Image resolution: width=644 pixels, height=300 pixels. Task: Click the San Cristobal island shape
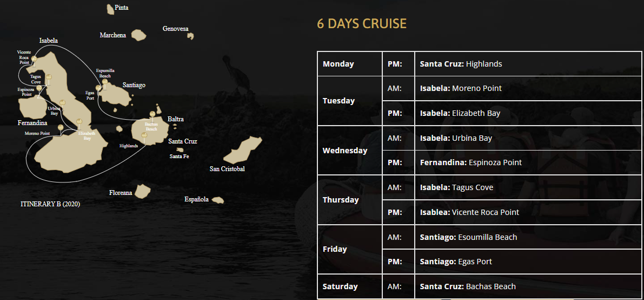point(242,150)
